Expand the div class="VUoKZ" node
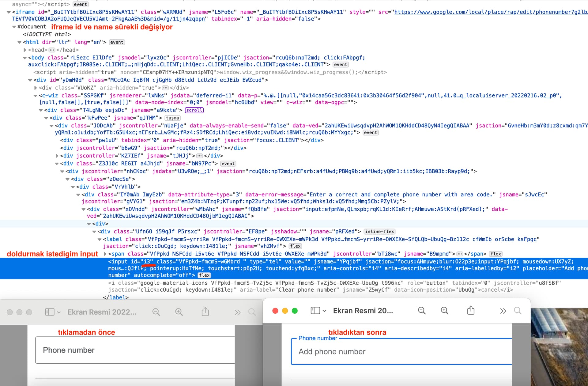 pos(36,88)
